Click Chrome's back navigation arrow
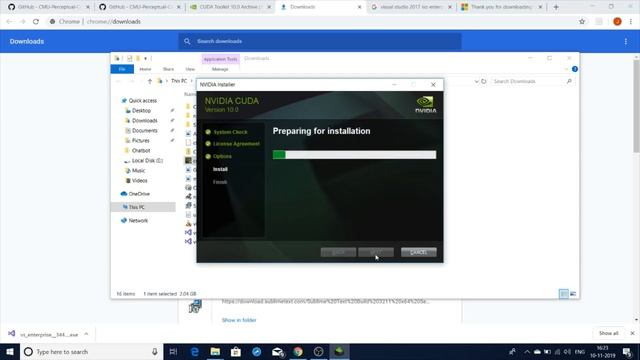Viewport: 640px width, 360px height. [9, 22]
